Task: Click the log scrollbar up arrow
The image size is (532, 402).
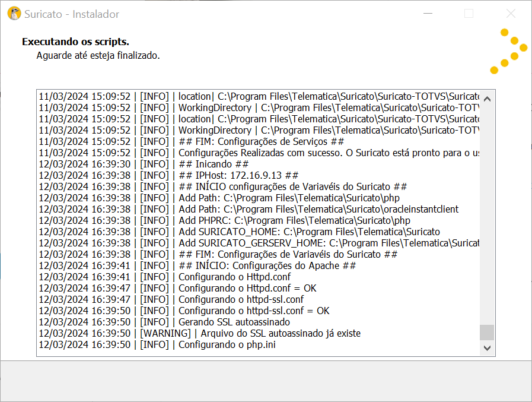Action: pyautogui.click(x=487, y=99)
